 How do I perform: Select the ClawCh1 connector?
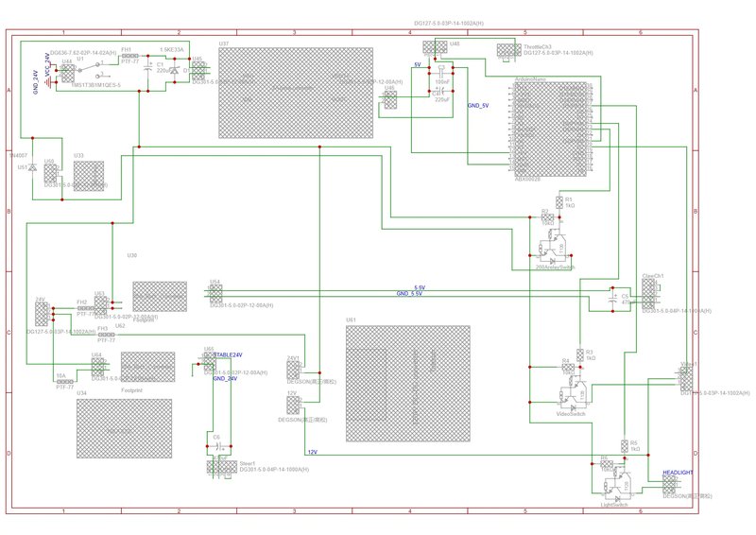(x=648, y=293)
